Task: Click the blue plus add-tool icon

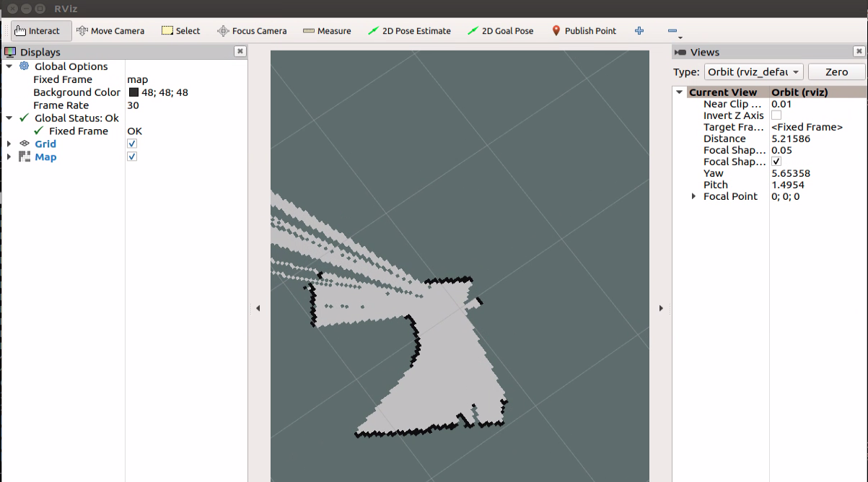Action: 639,31
